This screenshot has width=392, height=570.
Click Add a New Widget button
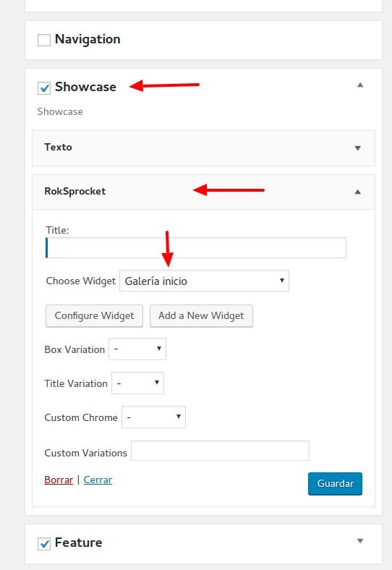click(x=201, y=315)
